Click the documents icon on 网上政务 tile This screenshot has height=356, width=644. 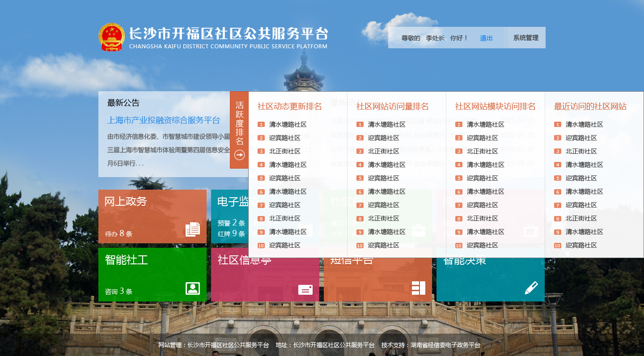193,229
